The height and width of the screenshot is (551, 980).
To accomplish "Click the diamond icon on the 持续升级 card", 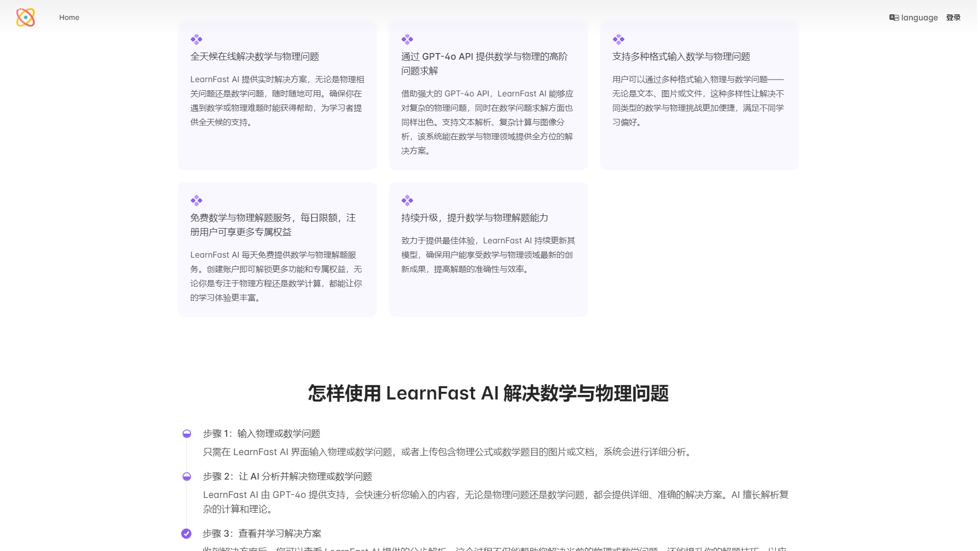I will [407, 200].
